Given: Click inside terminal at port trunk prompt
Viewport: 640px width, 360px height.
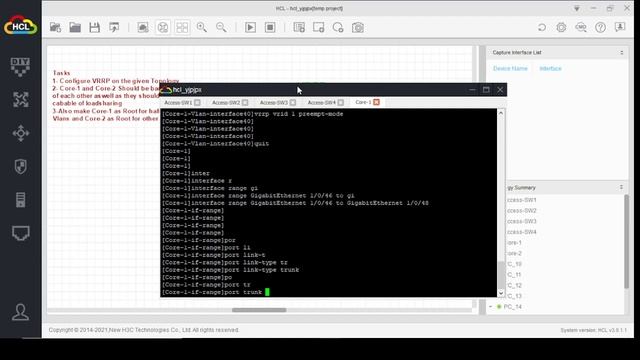Looking at the screenshot, I should click(x=267, y=292).
